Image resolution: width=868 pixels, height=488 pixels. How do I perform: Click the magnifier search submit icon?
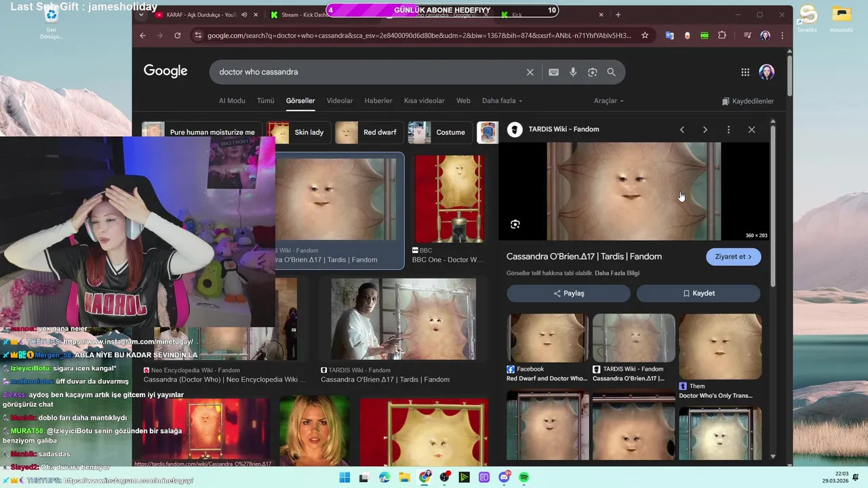click(612, 72)
